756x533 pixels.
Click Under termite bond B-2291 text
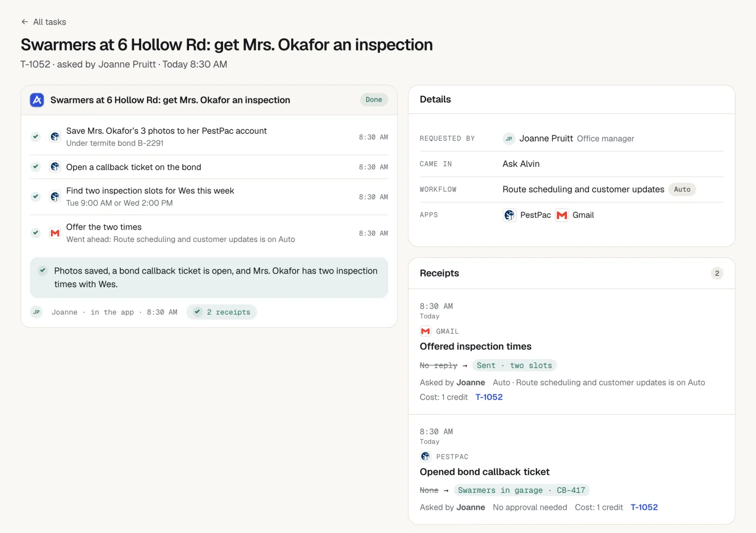[x=115, y=143]
